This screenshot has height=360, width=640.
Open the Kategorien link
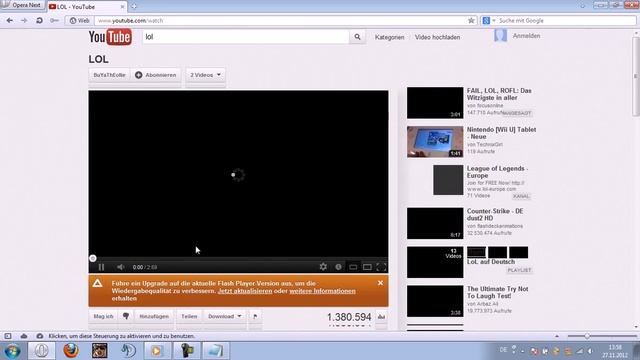[389, 37]
